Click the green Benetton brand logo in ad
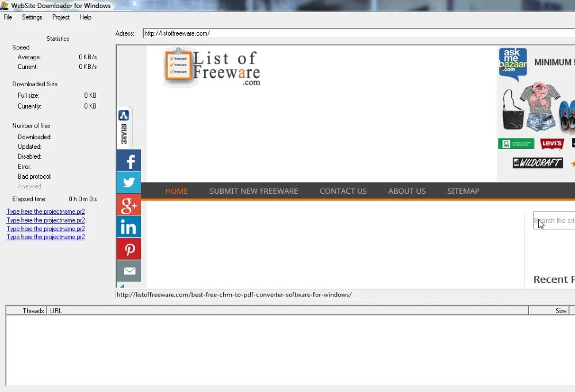Screen dimensions: 575x392 click(x=516, y=143)
